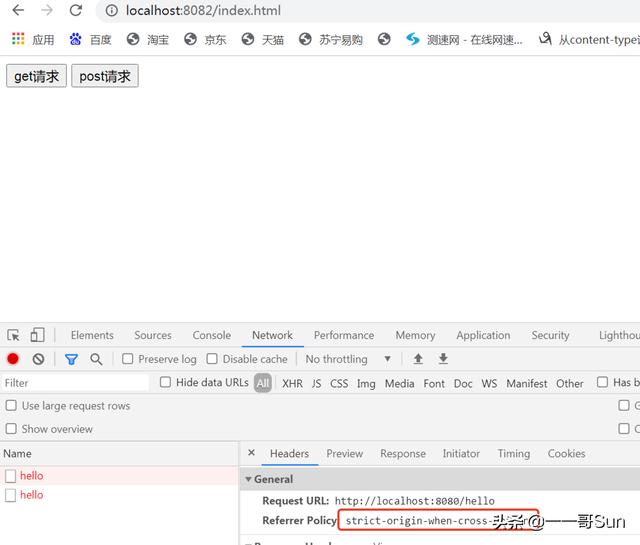Viewport: 640px width, 545px height.
Task: Click the browser forward arrow
Action: coord(47,10)
